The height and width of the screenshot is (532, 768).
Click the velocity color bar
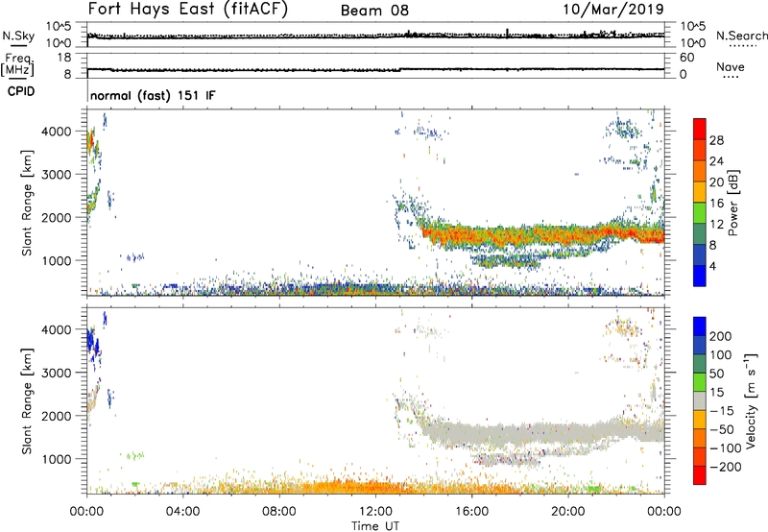pyautogui.click(x=700, y=400)
